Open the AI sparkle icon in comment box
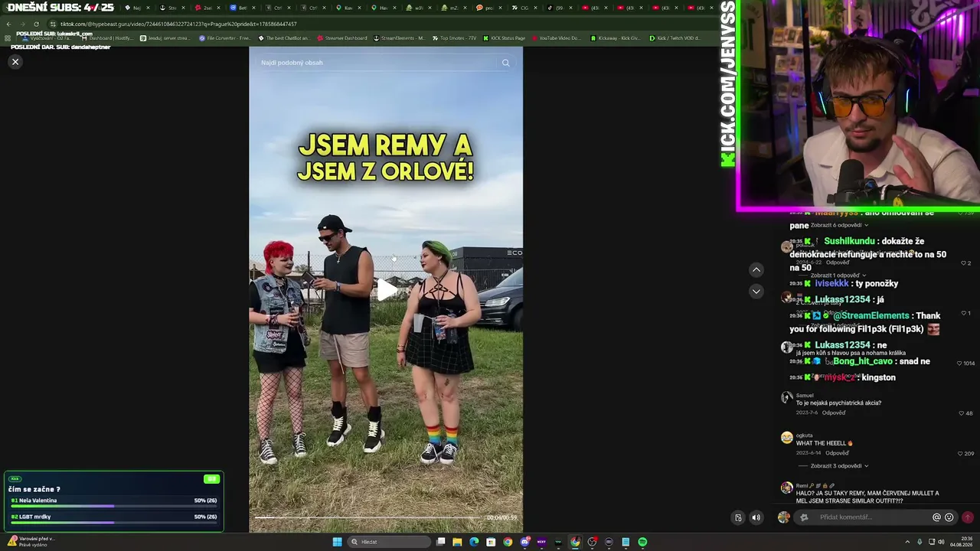Viewport: 980px width, 551px height. click(x=804, y=517)
